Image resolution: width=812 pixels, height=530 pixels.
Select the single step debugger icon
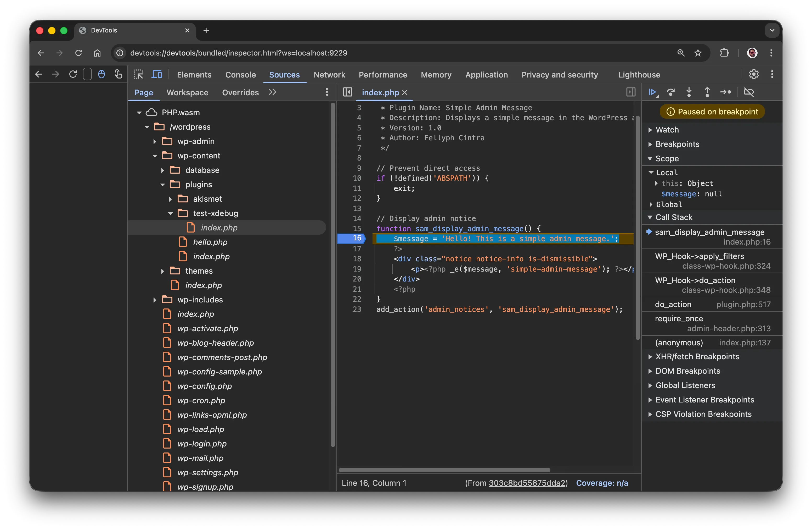pyautogui.click(x=726, y=92)
